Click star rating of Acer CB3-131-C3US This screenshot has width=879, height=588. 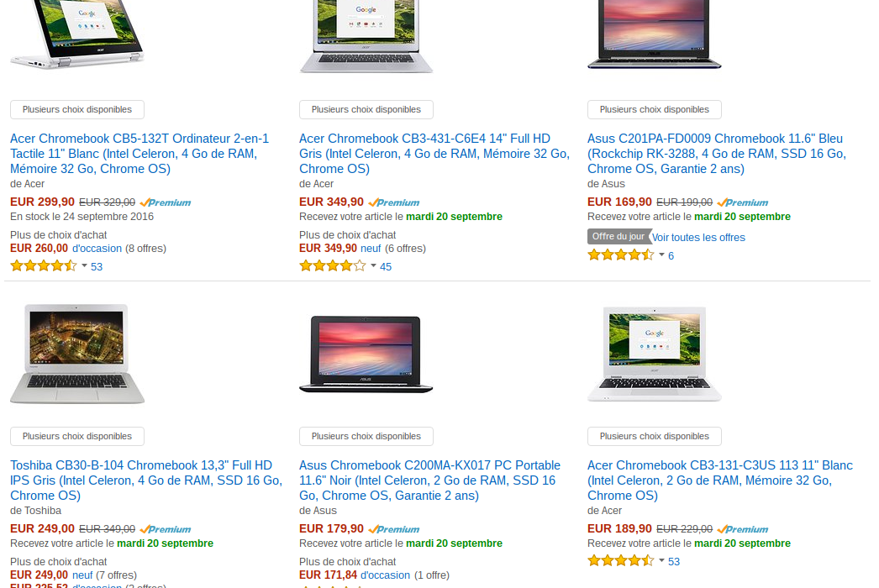coord(620,560)
